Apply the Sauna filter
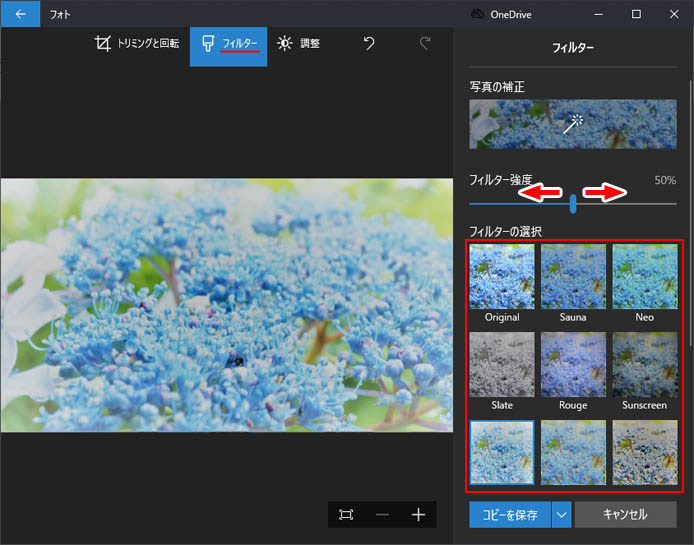 [573, 277]
